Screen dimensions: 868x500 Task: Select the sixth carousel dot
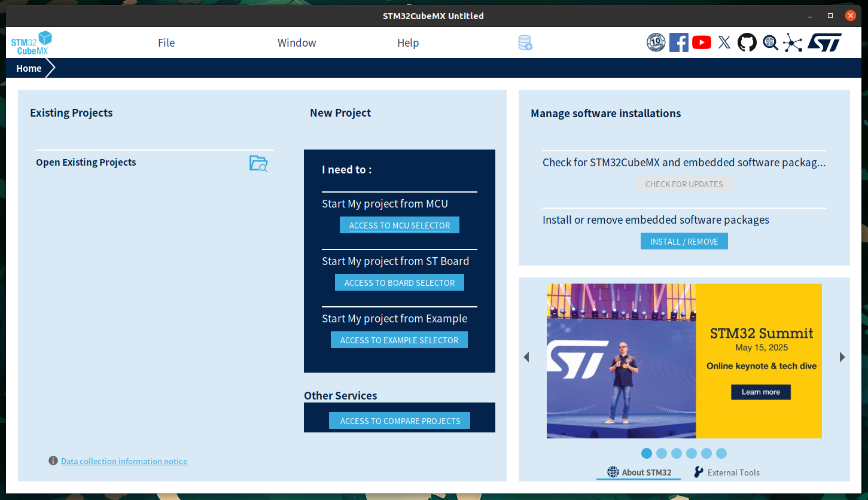[x=721, y=453]
